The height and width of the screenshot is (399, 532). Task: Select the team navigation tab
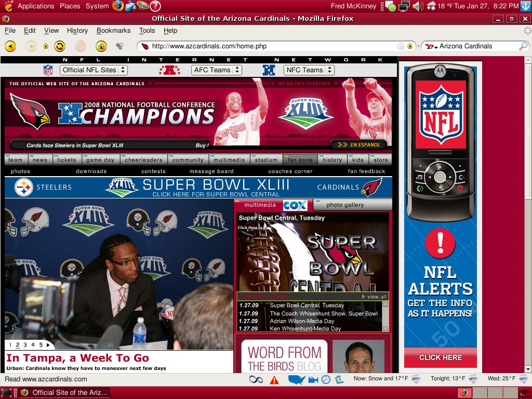16,160
